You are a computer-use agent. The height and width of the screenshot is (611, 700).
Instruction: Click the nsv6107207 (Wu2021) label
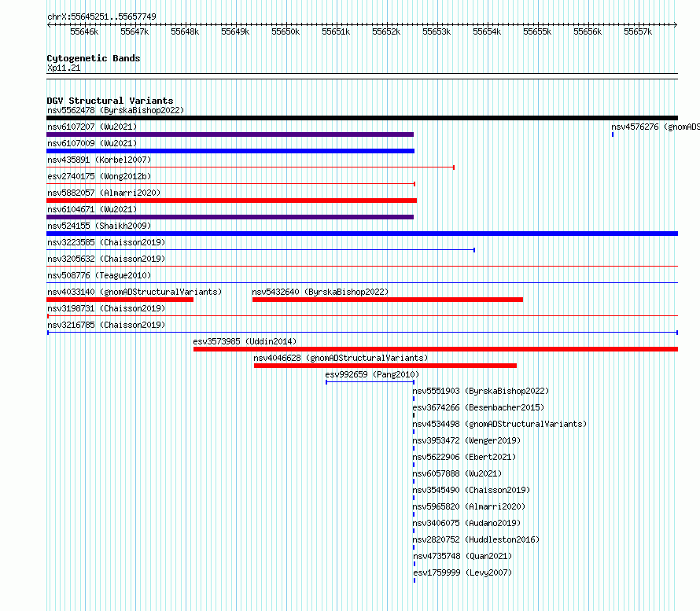point(92,127)
